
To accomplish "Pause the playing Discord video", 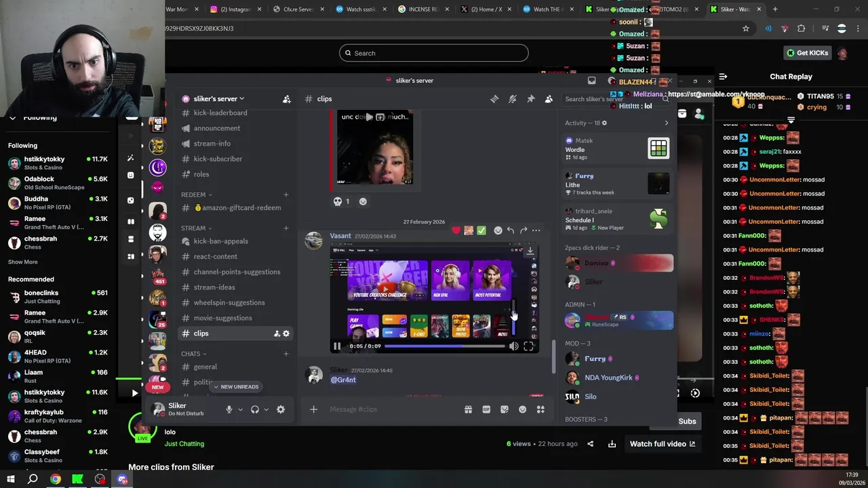I will pyautogui.click(x=337, y=346).
